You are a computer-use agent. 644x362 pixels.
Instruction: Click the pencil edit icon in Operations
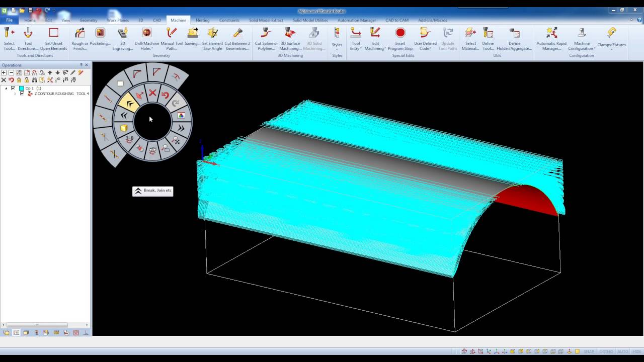tap(73, 73)
